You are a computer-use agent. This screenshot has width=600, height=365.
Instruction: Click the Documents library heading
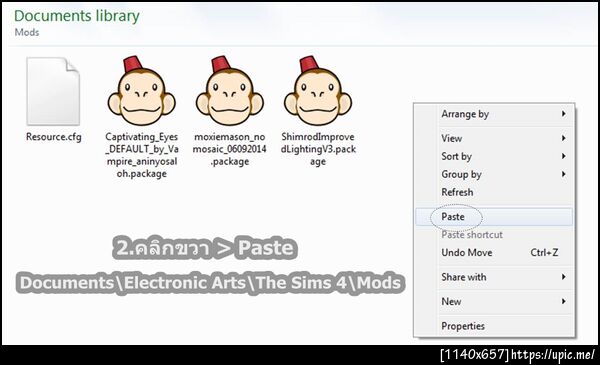pos(77,16)
